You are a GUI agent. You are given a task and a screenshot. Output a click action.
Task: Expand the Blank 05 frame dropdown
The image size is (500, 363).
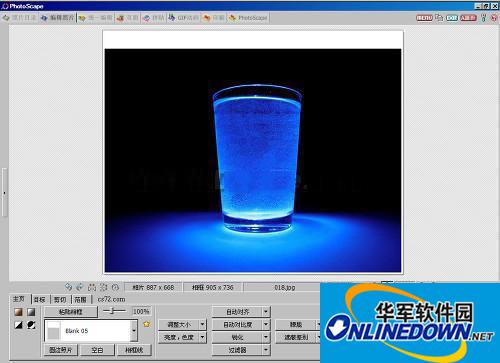(134, 331)
